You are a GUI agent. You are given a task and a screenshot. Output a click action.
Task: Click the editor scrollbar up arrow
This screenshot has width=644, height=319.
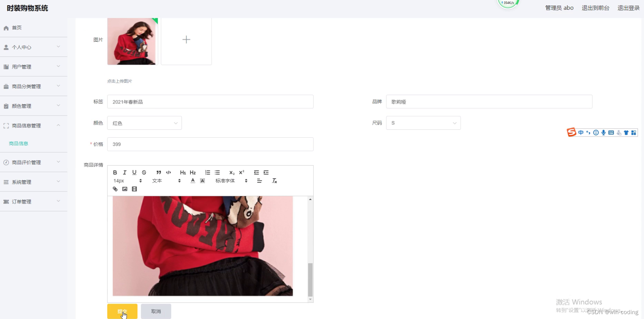point(310,199)
